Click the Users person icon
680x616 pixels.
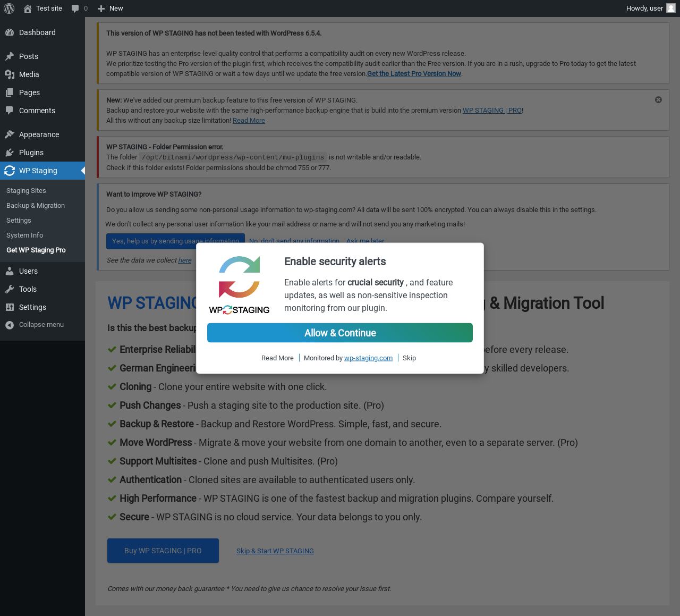coord(10,271)
